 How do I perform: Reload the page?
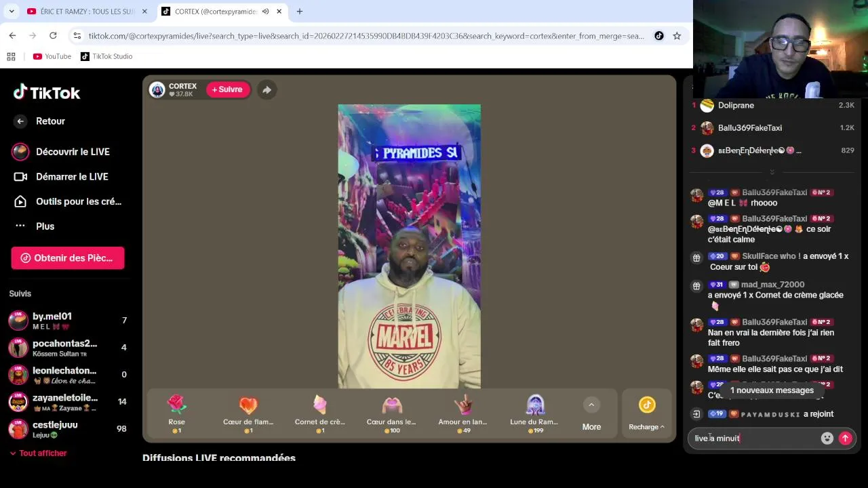click(53, 36)
